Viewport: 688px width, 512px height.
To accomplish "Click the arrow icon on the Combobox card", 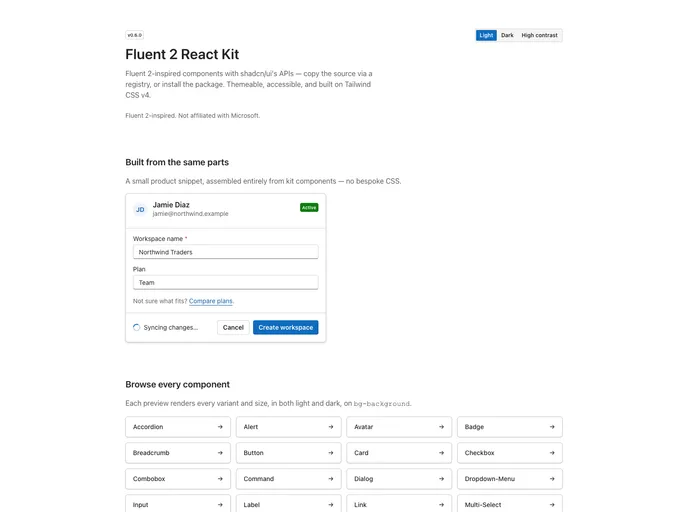I will pos(220,479).
